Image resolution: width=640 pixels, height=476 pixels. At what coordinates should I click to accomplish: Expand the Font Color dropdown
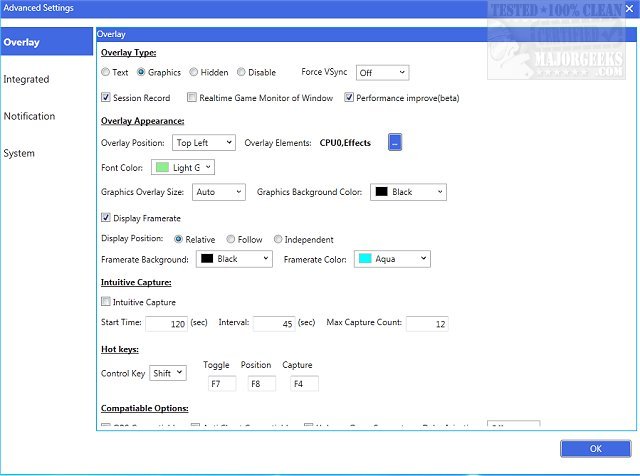pyautogui.click(x=183, y=167)
